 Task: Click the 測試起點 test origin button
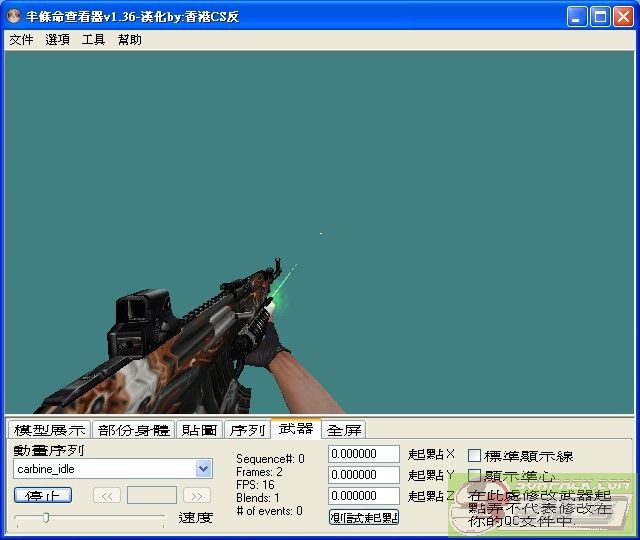pyautogui.click(x=364, y=517)
